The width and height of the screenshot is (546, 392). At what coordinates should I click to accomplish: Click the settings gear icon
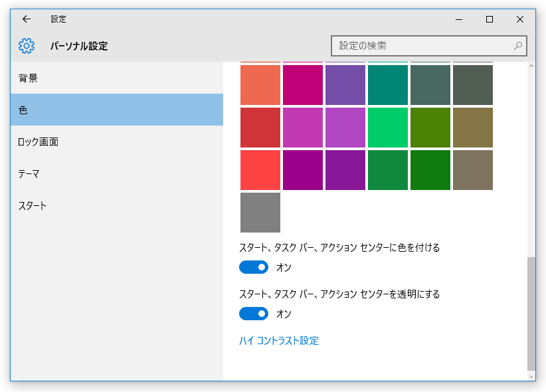point(27,46)
